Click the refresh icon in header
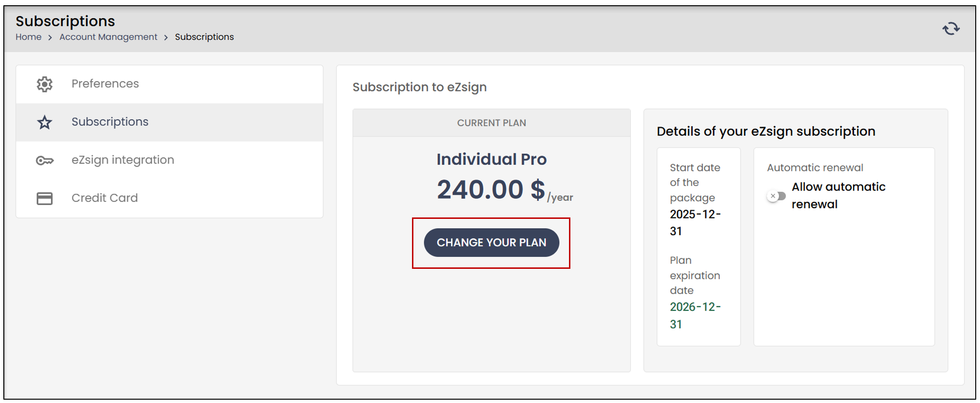 tap(951, 29)
